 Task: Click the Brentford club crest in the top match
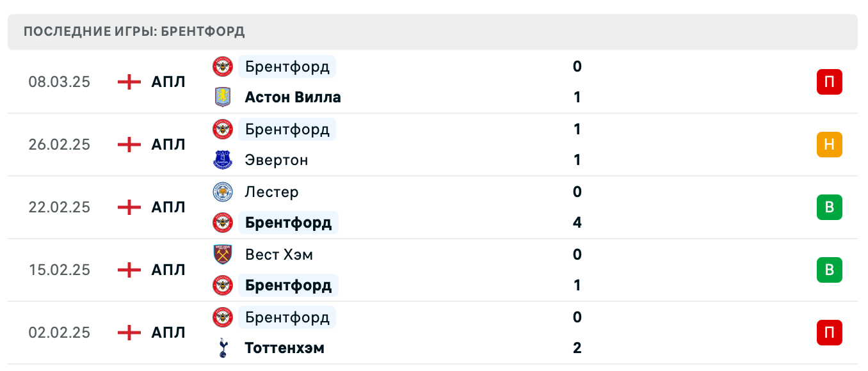coord(222,67)
